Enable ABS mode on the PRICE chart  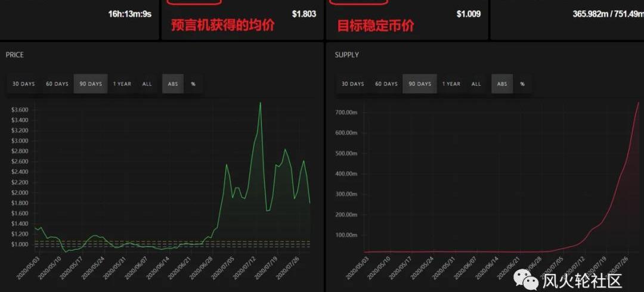173,84
